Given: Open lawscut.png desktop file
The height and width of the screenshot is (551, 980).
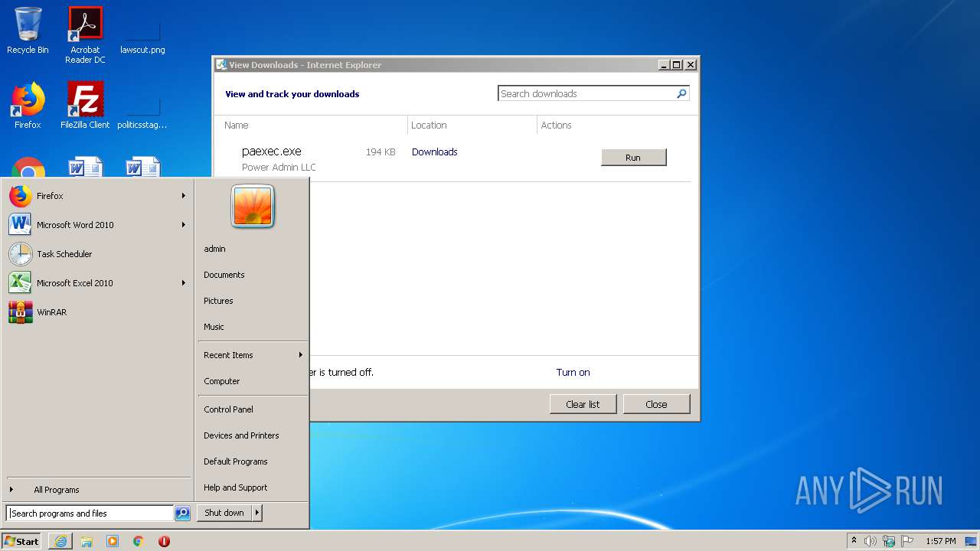Looking at the screenshot, I should (142, 32).
